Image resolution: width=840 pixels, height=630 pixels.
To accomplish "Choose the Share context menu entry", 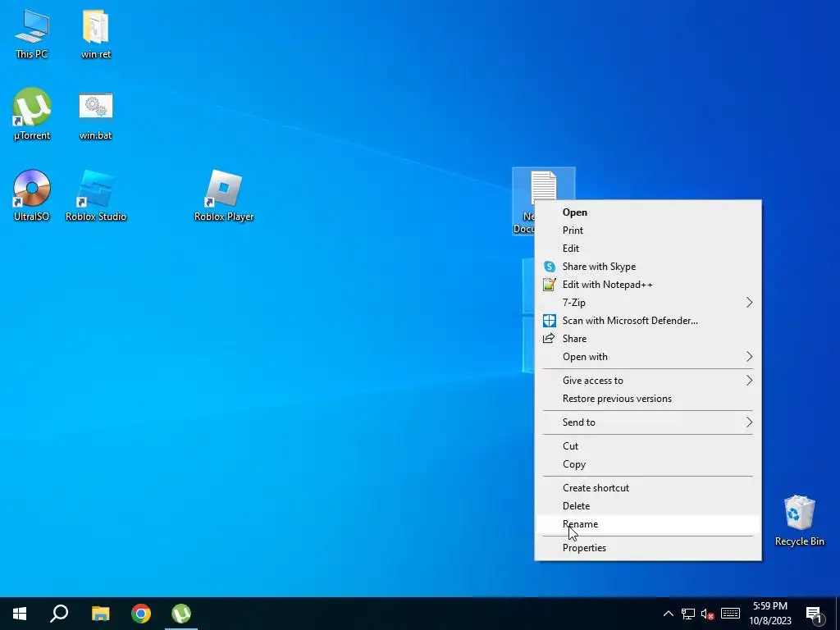I will [648, 339].
